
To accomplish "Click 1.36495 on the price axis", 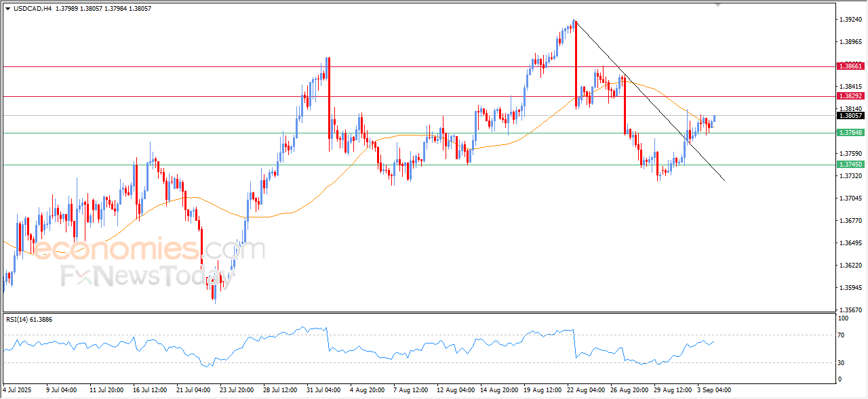I will point(850,243).
